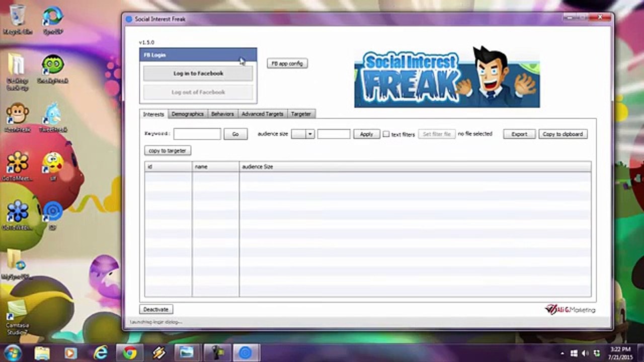644x362 pixels.
Task: Click Log in to Facebook button
Action: click(198, 73)
